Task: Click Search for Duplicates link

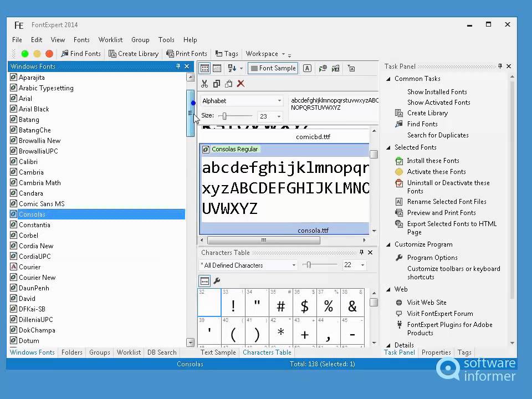Action: [x=438, y=135]
